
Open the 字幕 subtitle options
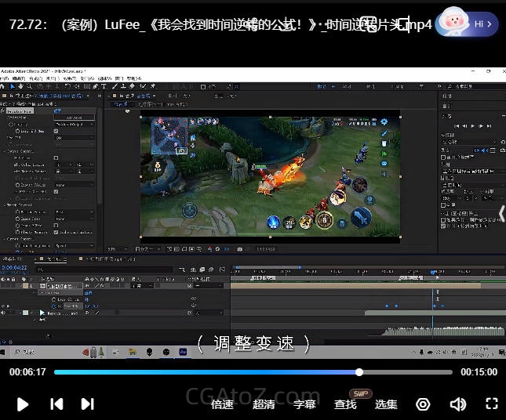(304, 404)
